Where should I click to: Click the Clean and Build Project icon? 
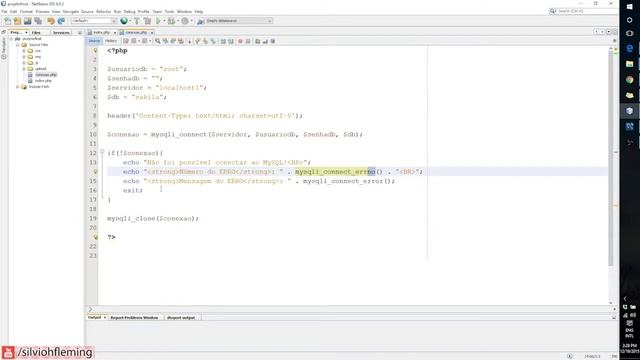[x=147, y=21]
